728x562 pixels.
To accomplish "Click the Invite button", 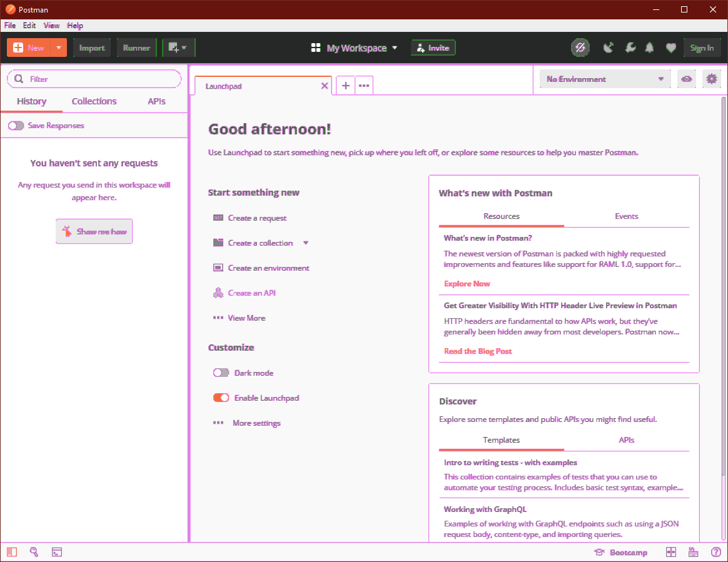I will (x=433, y=48).
